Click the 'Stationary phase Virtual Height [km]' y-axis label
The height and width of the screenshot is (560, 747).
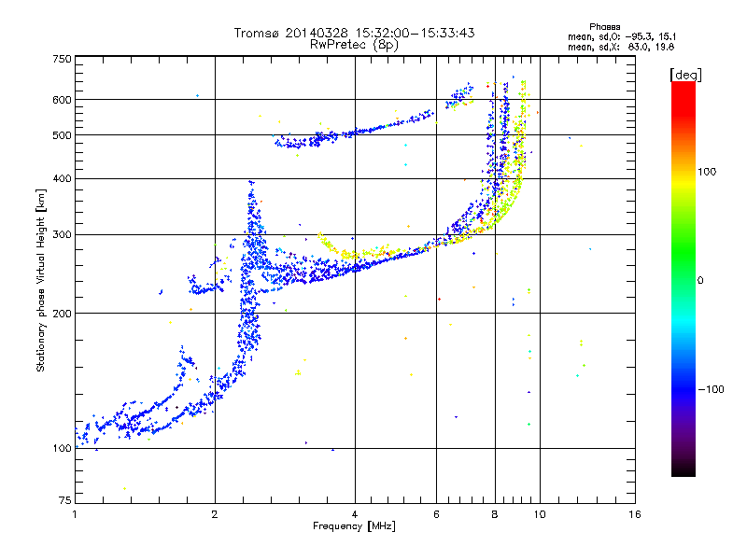point(40,281)
